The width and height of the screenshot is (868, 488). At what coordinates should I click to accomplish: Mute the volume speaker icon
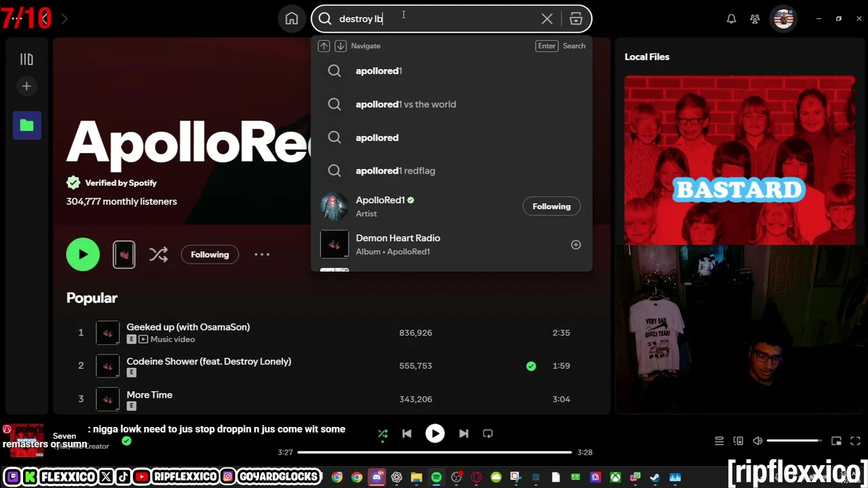(x=757, y=441)
